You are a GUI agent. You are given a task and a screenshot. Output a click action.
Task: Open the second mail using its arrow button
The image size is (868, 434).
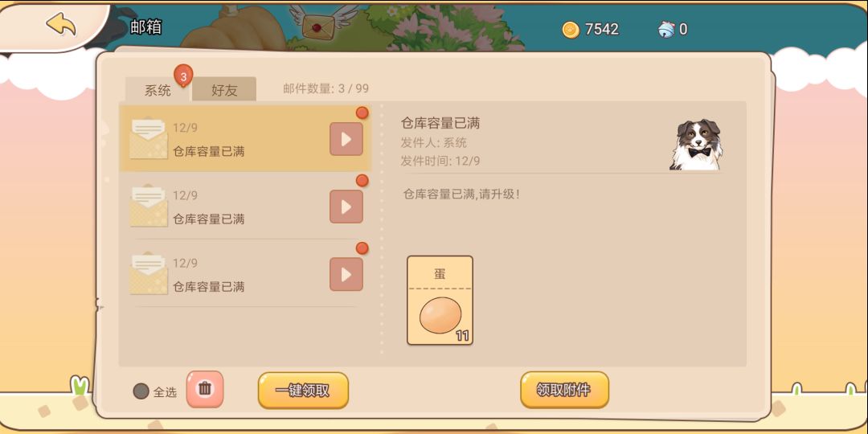click(x=346, y=207)
